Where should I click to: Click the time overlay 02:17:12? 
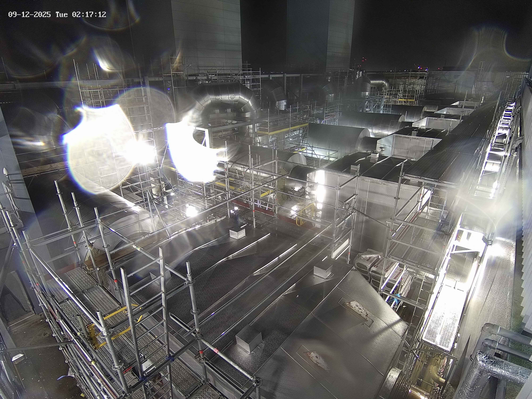pos(89,14)
